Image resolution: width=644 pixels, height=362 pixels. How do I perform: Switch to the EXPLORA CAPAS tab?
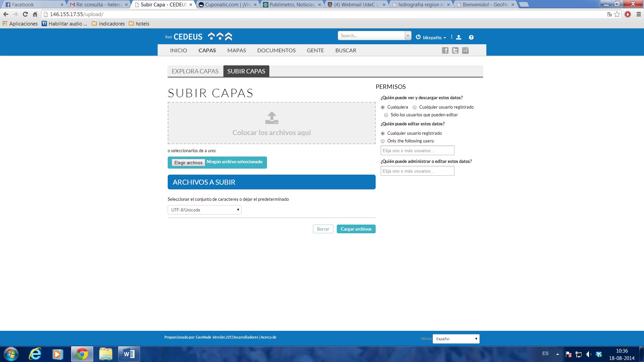[195, 71]
